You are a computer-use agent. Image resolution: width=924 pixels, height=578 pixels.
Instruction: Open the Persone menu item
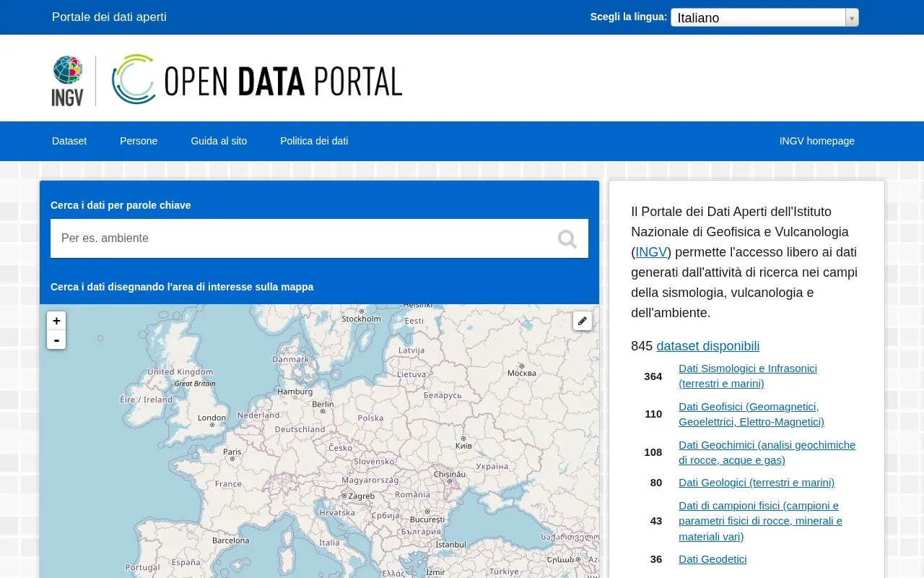[x=139, y=141]
